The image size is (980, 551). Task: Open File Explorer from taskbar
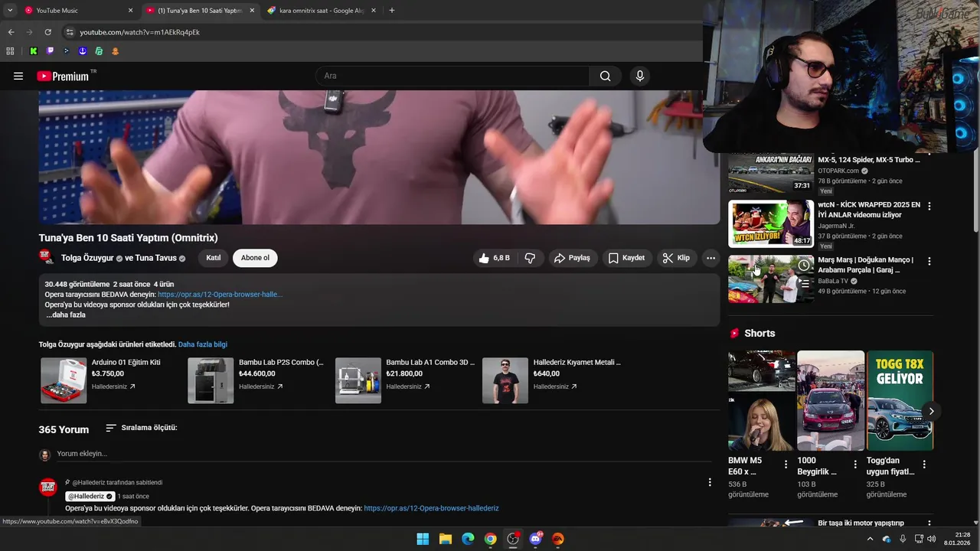445,539
